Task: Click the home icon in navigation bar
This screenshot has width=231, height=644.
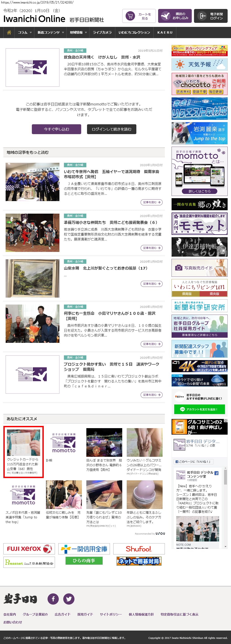Action: (9, 32)
